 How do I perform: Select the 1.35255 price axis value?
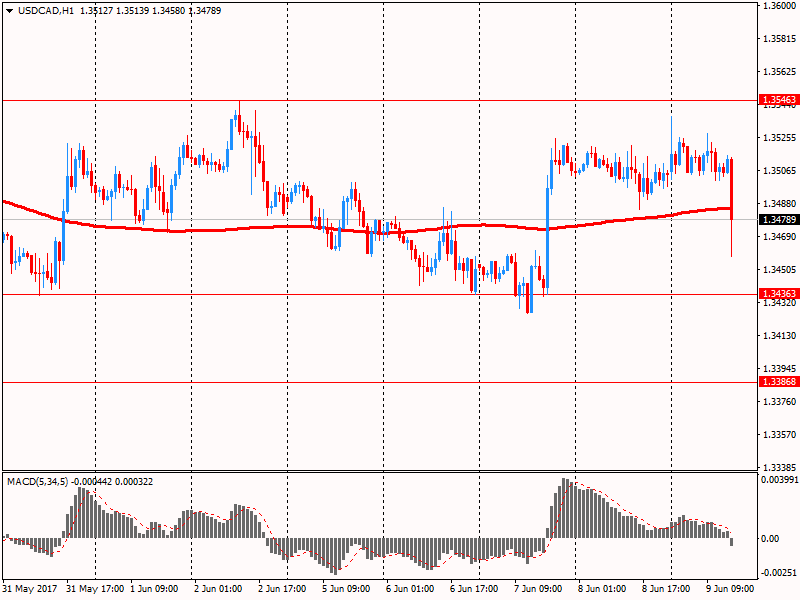click(780, 138)
